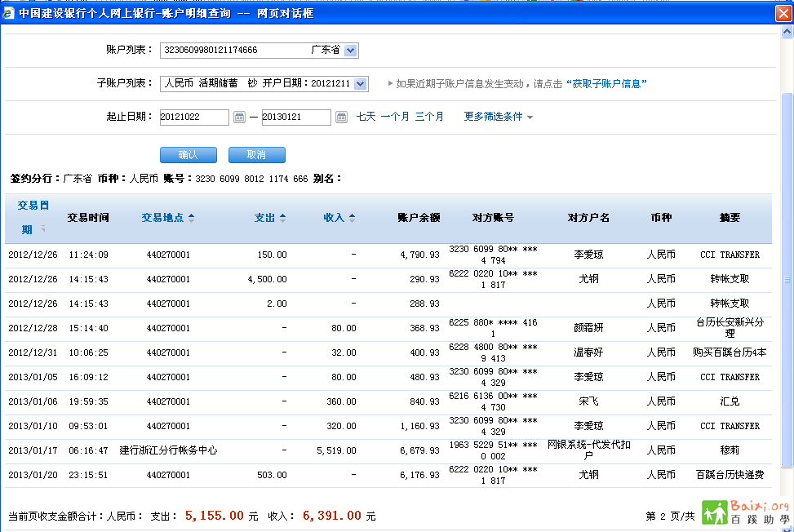
Task: Click counterparty name 宋飞
Action: click(x=588, y=401)
